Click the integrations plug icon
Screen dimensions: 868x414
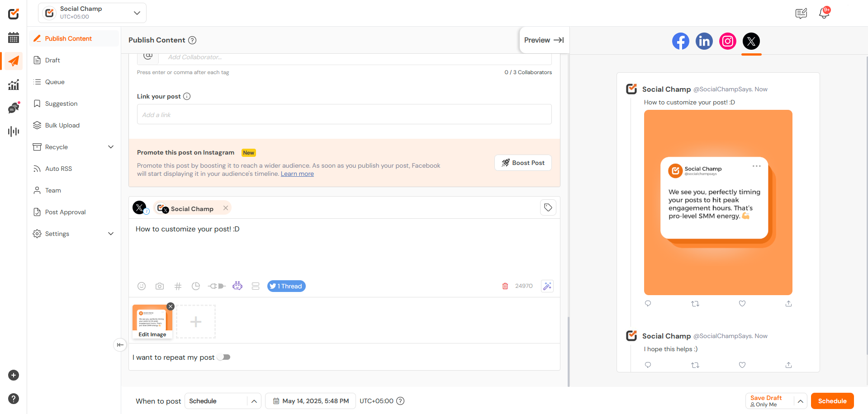tap(217, 286)
